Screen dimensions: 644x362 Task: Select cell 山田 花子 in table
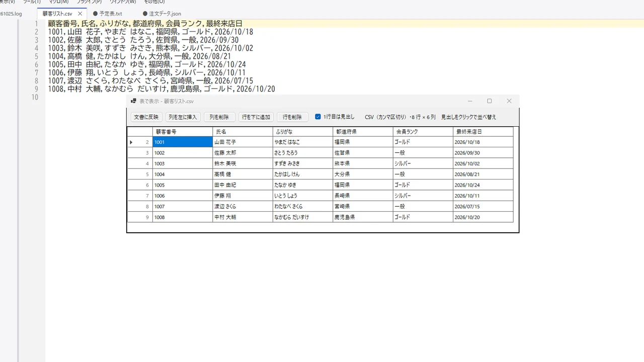coord(243,142)
